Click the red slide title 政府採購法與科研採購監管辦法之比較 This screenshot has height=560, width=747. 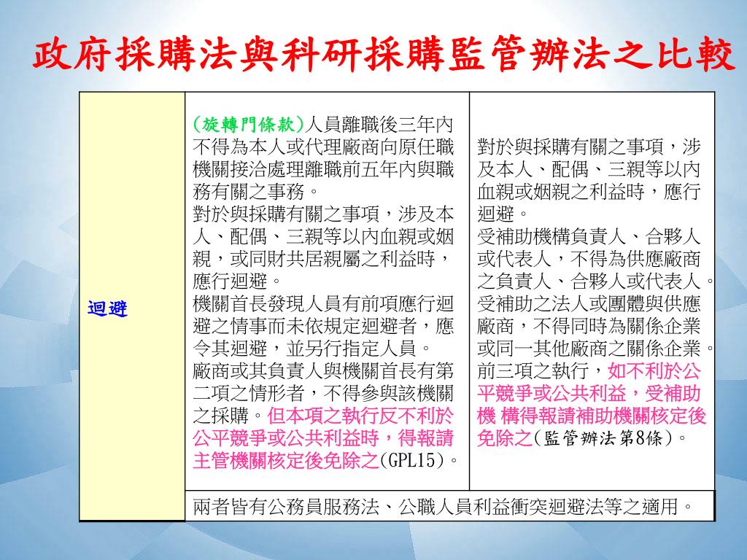tap(384, 55)
